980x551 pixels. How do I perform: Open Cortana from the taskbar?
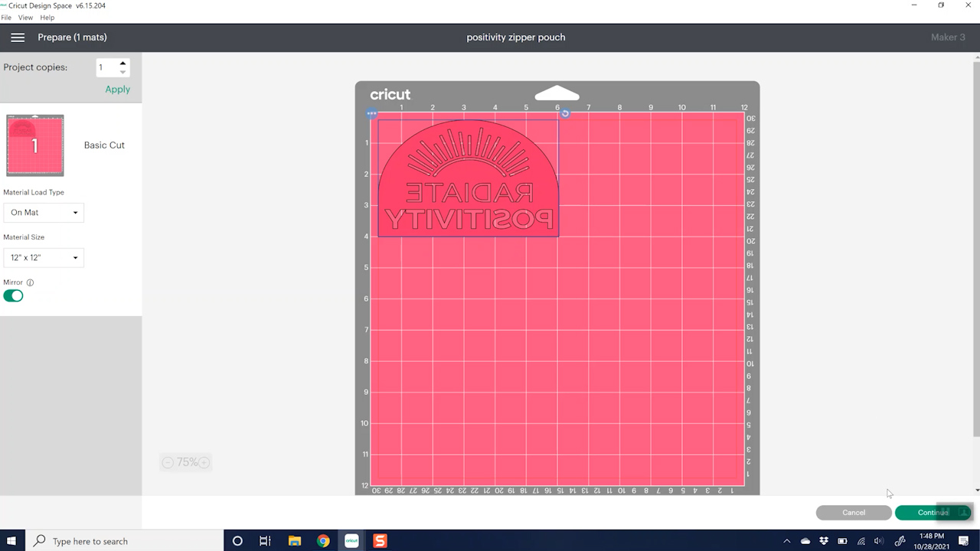(x=237, y=541)
